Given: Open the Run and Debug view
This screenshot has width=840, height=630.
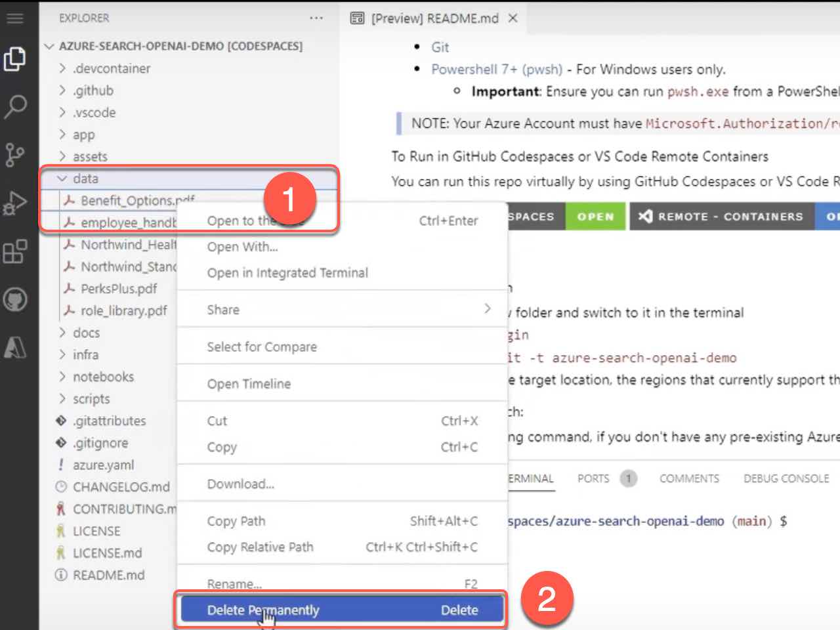Looking at the screenshot, I should (15, 203).
